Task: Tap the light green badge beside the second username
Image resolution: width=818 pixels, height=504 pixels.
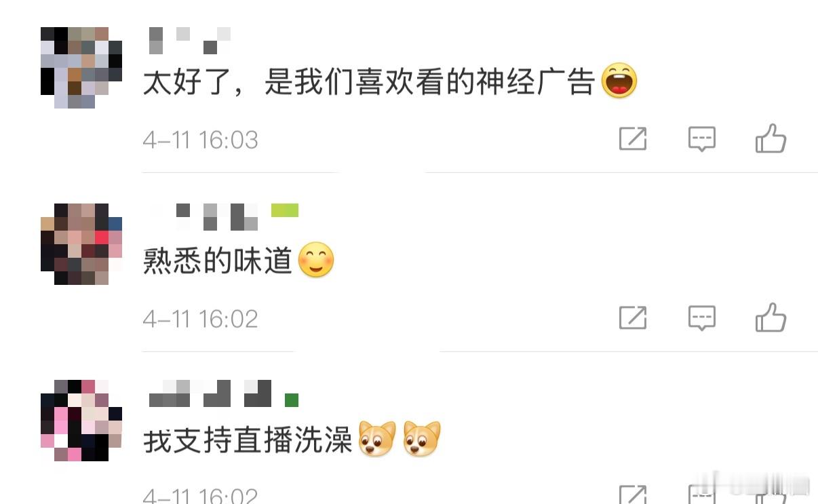Action: 285,210
